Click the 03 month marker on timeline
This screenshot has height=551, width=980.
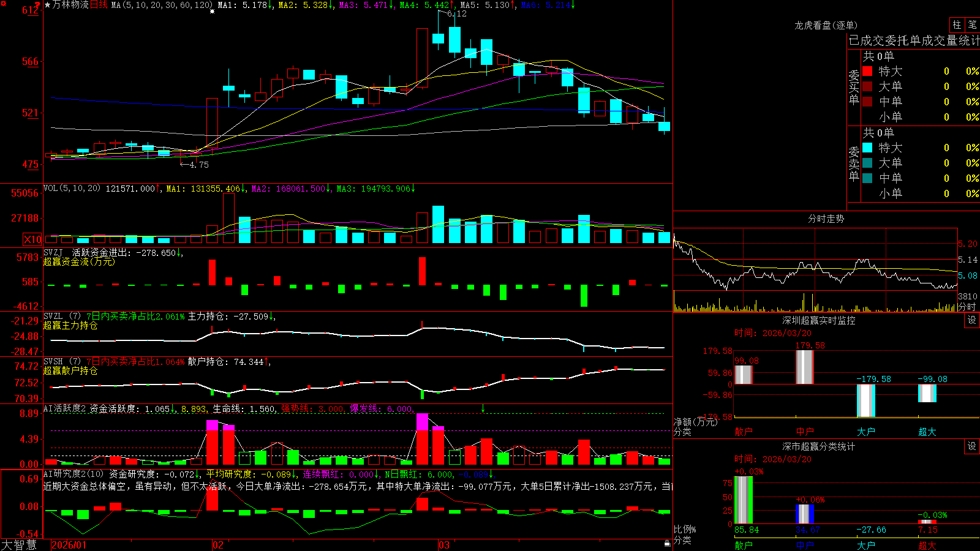444,545
